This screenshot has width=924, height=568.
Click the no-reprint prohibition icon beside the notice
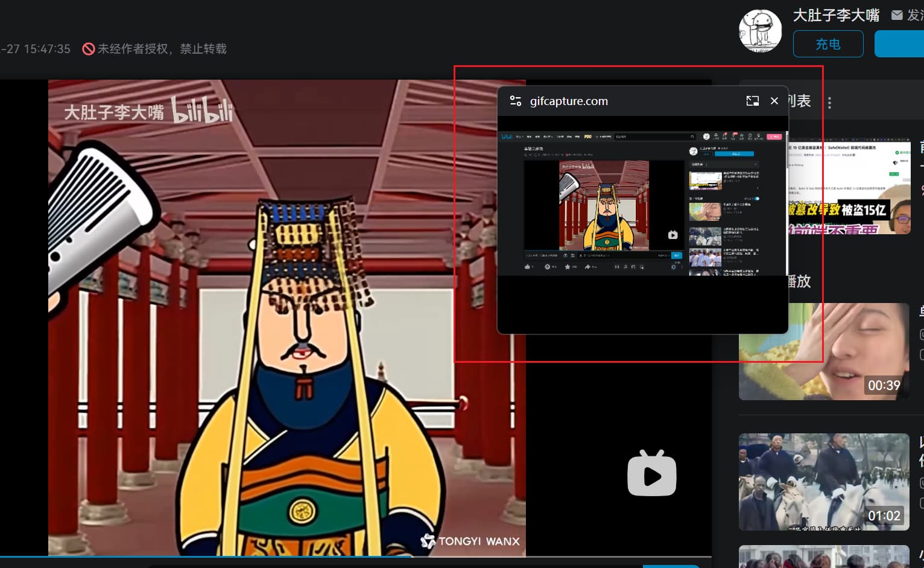coord(88,48)
